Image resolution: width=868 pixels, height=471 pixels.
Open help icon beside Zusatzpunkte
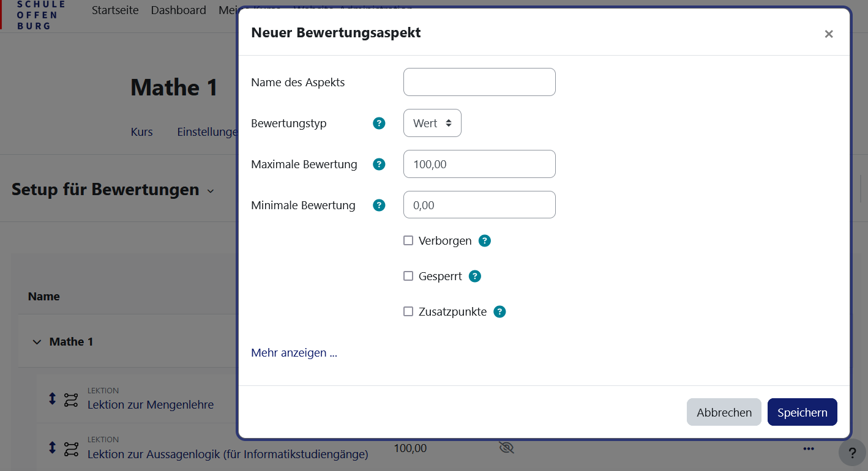[x=499, y=311]
